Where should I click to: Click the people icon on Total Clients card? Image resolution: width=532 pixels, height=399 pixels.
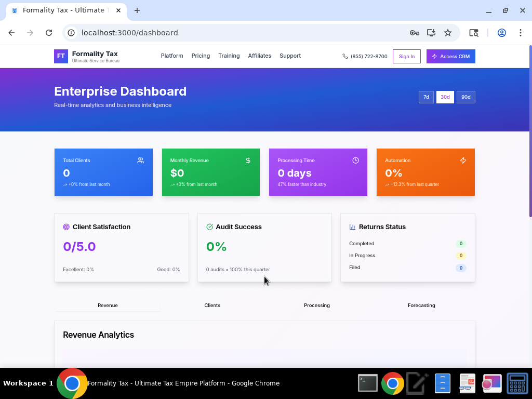(140, 160)
